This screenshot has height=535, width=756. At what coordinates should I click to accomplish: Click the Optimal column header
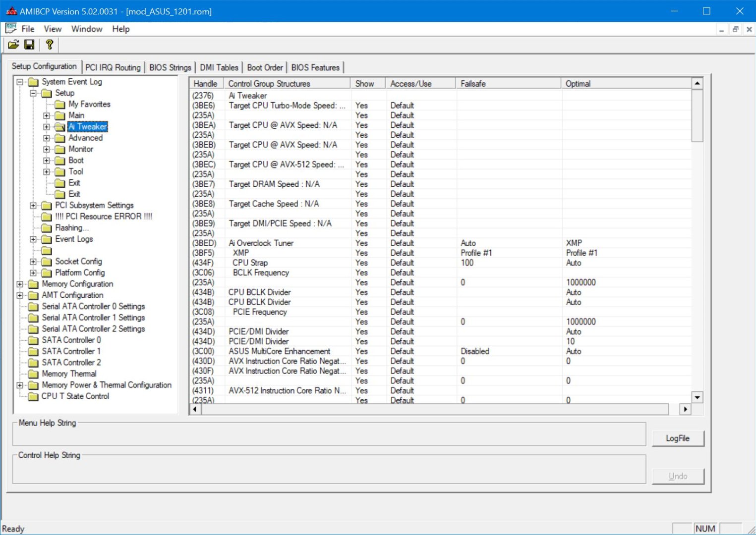[x=578, y=84]
